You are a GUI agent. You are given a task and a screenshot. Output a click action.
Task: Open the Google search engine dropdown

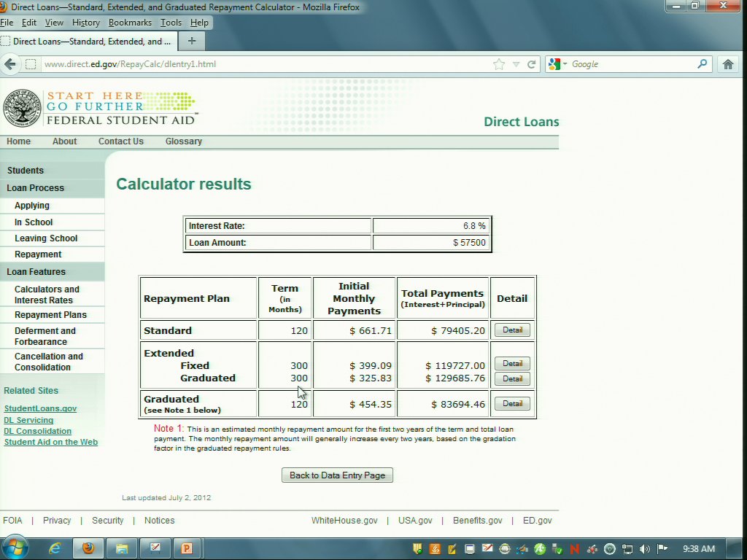coord(557,64)
